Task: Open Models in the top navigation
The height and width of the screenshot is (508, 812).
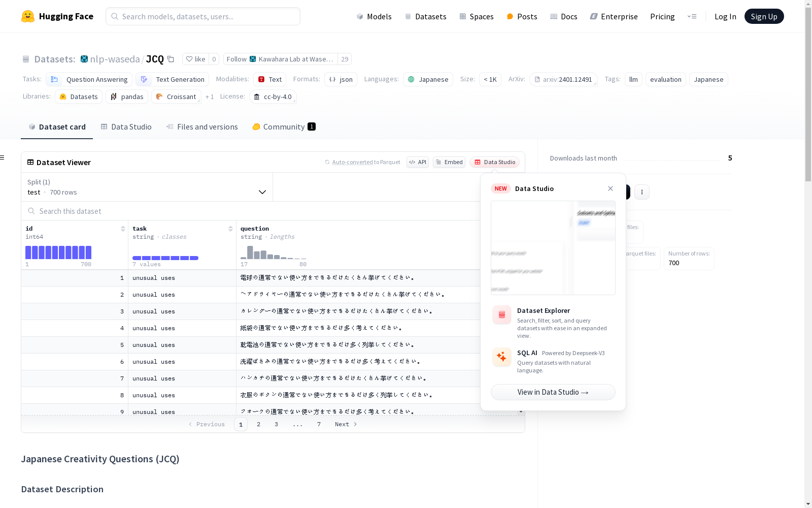Action: coord(374,16)
